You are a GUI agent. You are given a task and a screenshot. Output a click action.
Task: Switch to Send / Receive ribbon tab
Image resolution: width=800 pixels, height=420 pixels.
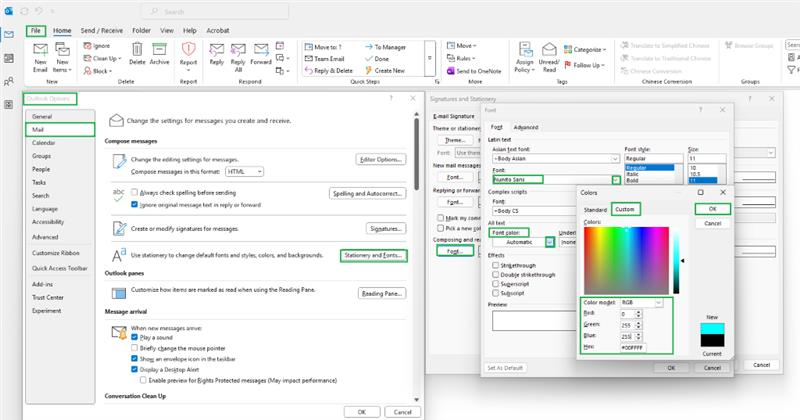click(x=102, y=31)
